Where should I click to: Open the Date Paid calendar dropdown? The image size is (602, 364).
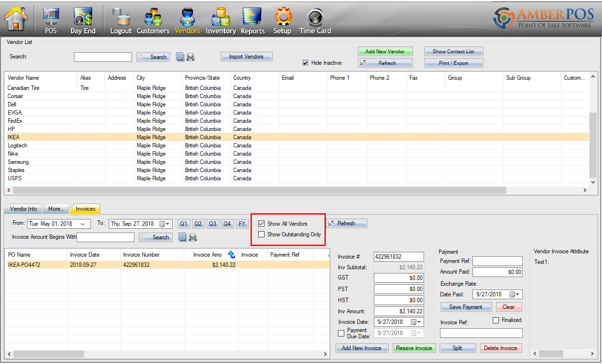(518, 294)
